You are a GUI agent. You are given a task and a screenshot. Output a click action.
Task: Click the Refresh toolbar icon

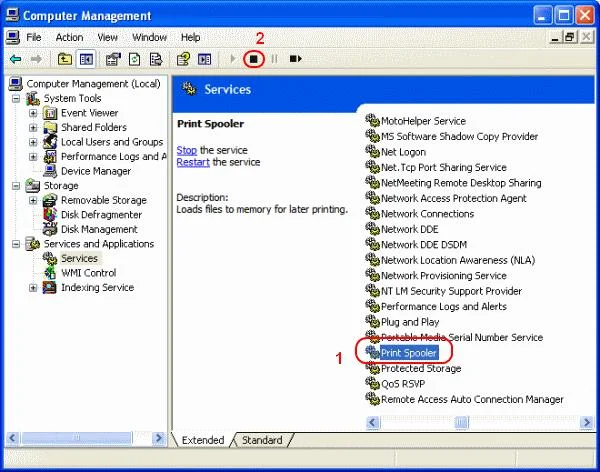tap(134, 59)
